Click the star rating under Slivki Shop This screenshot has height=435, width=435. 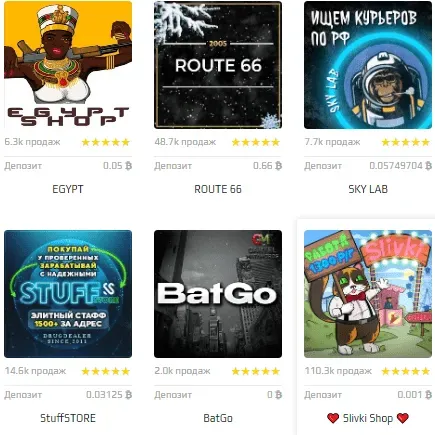point(406,371)
